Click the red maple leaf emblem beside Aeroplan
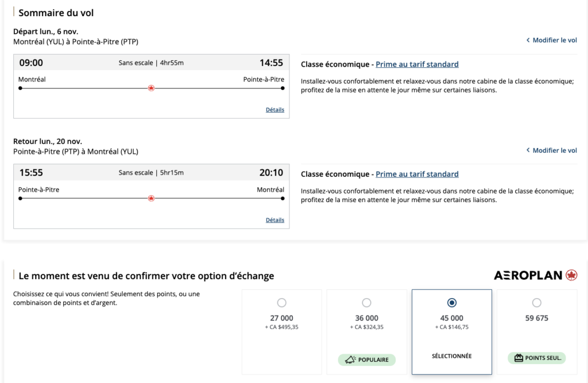This screenshot has height=383, width=588. [571, 276]
